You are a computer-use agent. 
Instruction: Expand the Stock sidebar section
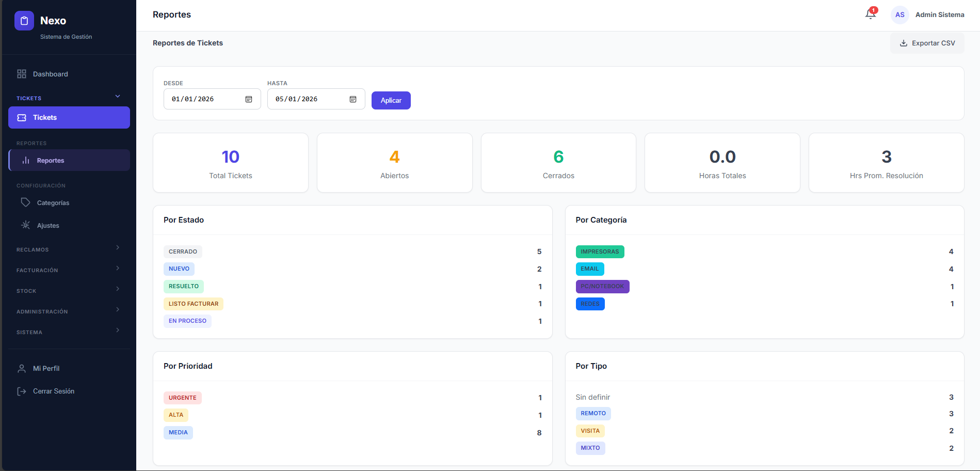point(118,289)
